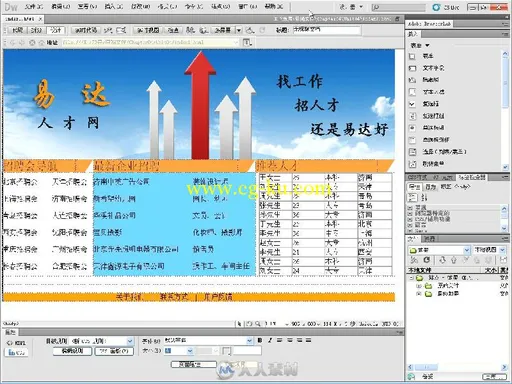Click the live view options icon beside the address
The height and width of the screenshot is (384, 512).
click(247, 42)
